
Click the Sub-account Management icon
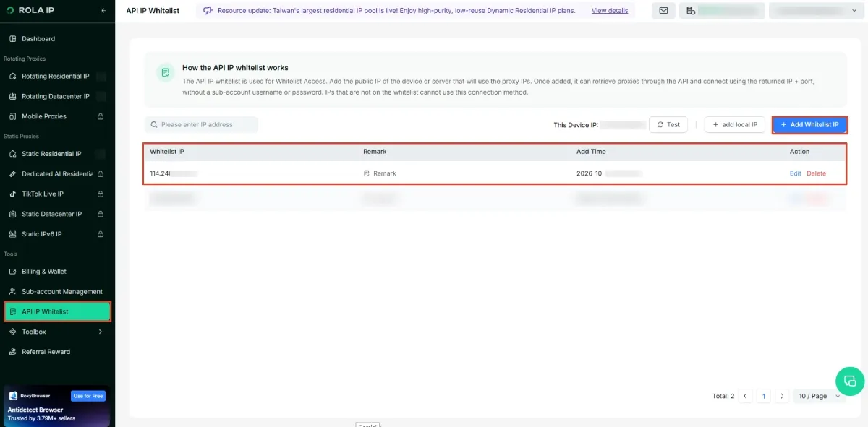(x=13, y=292)
